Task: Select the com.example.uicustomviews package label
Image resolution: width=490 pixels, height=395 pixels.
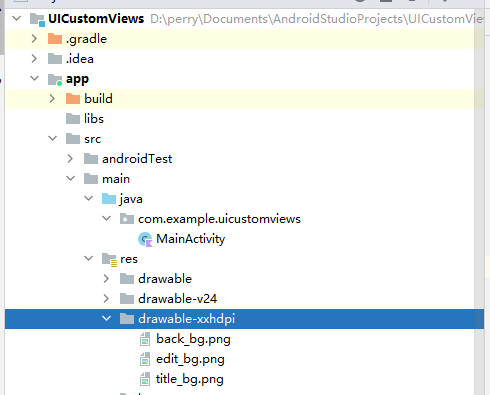Action: [219, 219]
